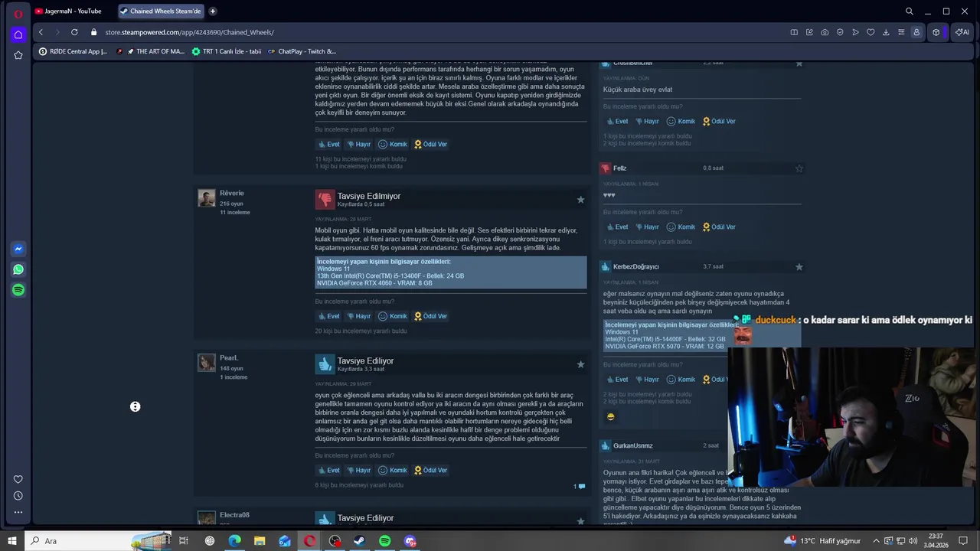Open Spotify in the Opera sidebar
The height and width of the screenshot is (551, 980).
[18, 290]
